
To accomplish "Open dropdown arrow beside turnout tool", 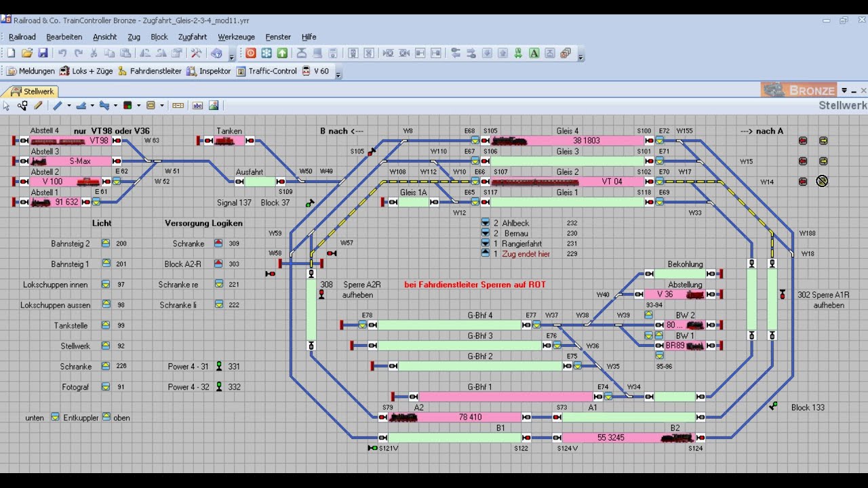I will click(92, 106).
